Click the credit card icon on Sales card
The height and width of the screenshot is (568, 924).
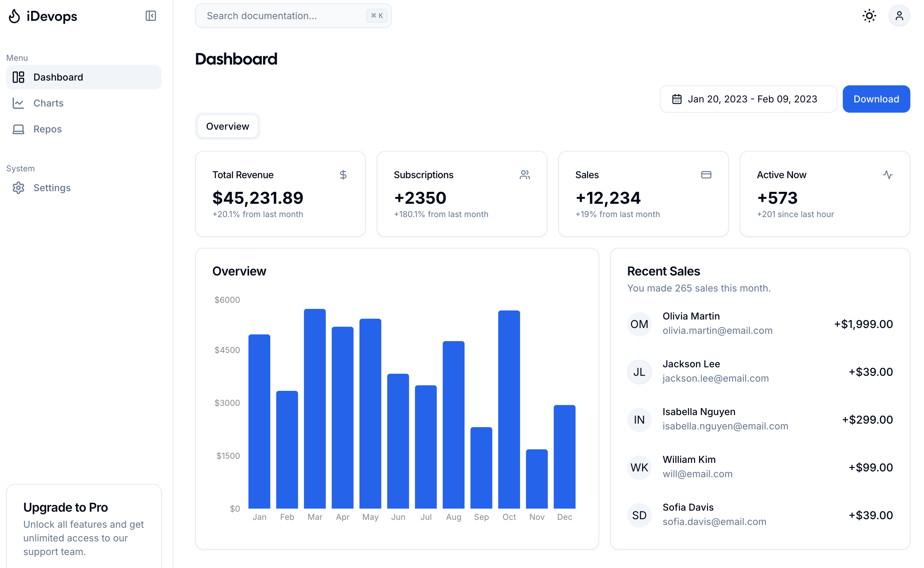(706, 175)
